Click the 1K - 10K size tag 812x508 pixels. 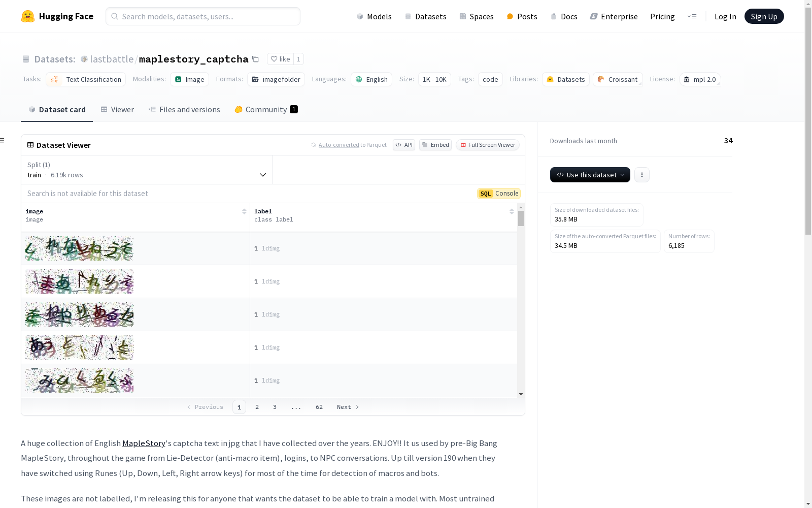pyautogui.click(x=434, y=79)
